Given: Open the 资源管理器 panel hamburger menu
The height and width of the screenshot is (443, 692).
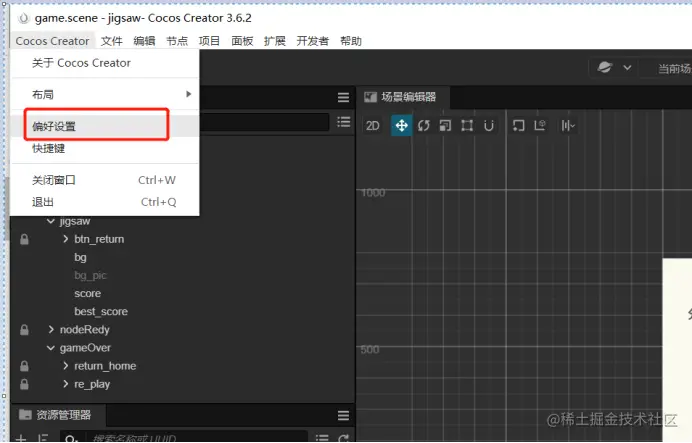Looking at the screenshot, I should point(343,415).
